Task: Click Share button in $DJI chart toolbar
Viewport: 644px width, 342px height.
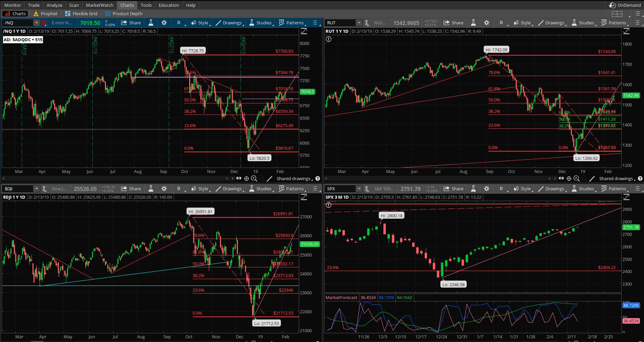Action: pos(131,189)
